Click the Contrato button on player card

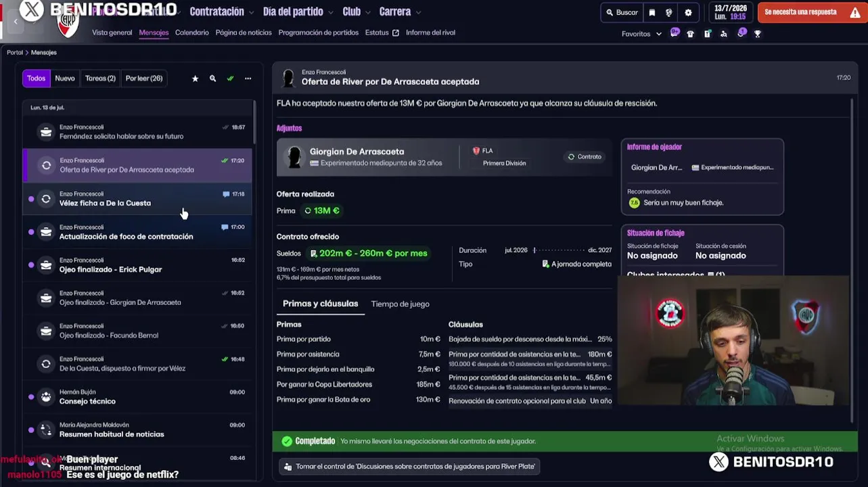pyautogui.click(x=585, y=157)
